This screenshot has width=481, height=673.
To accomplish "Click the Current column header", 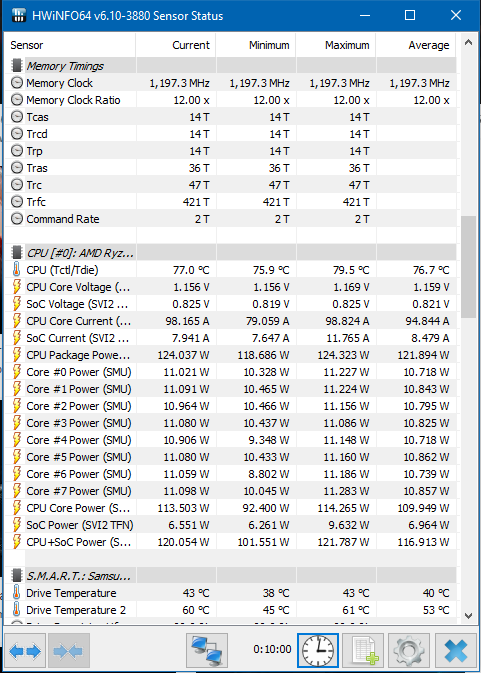I will (x=176, y=45).
